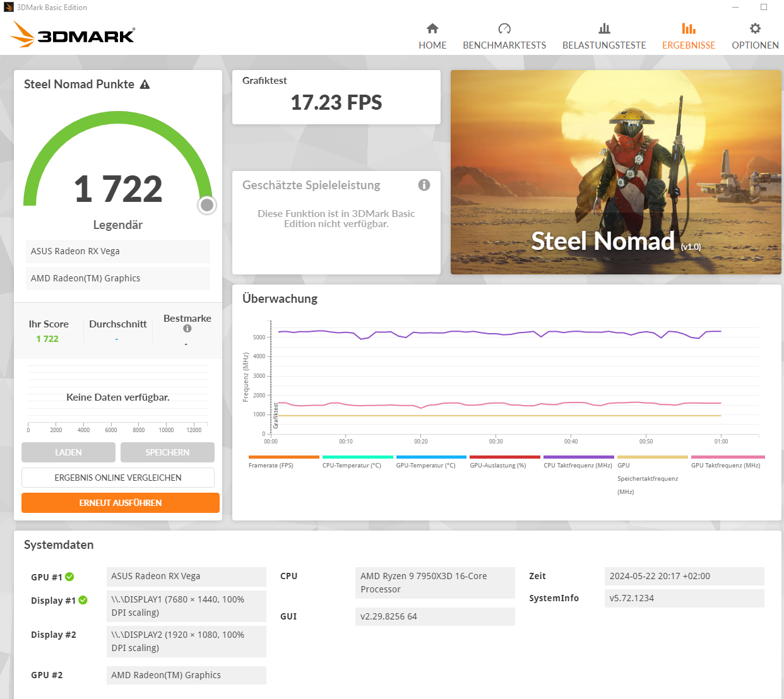Toggle the GPU-Auslastung (%) legend swatch
Image resolution: width=784 pixels, height=699 pixels.
coord(505,457)
